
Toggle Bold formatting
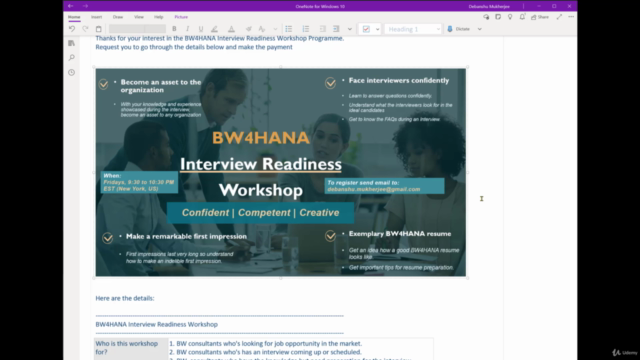(174, 29)
